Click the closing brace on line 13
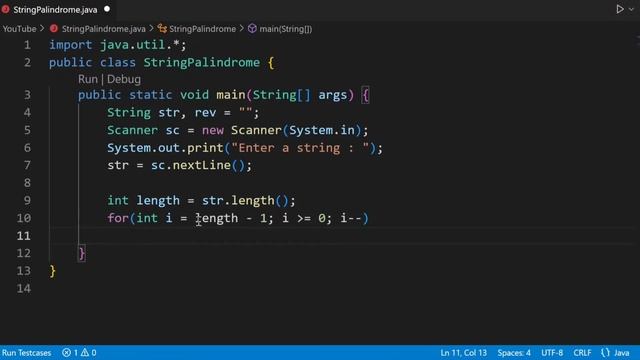 [52, 271]
